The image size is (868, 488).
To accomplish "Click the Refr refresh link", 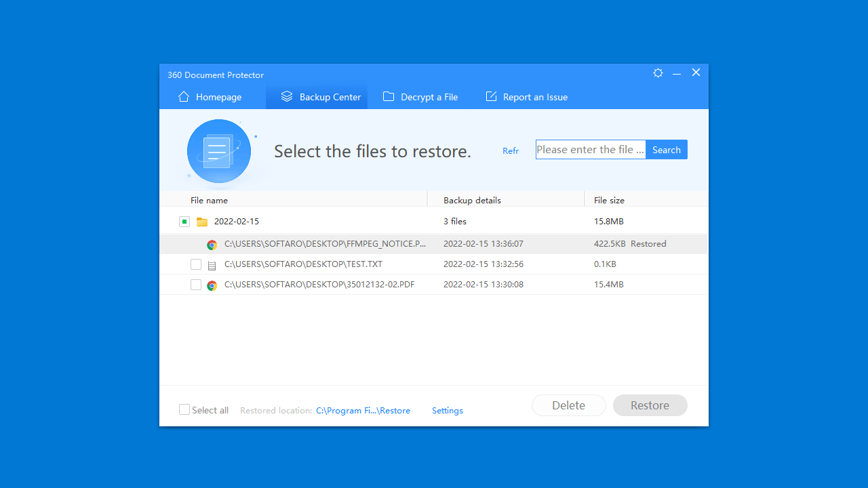I will coord(511,151).
